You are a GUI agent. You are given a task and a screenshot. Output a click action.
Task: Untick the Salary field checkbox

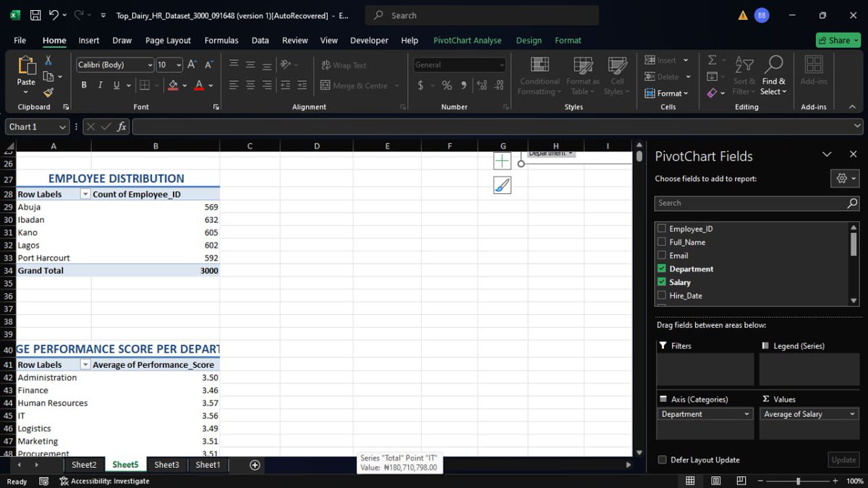(662, 282)
